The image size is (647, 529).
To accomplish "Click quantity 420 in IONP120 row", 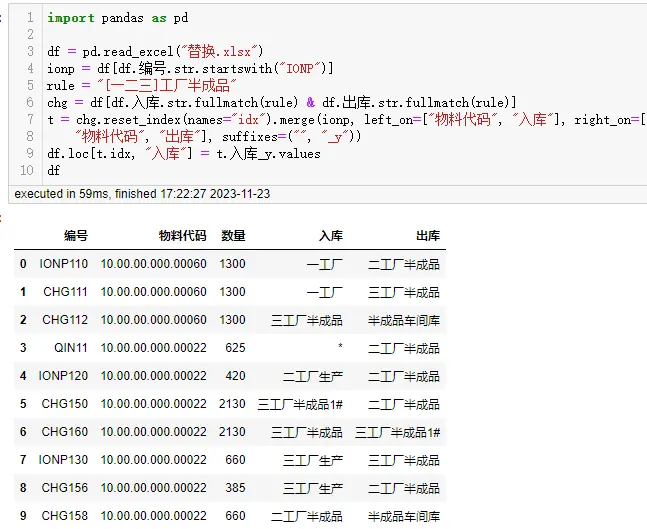I will (235, 376).
